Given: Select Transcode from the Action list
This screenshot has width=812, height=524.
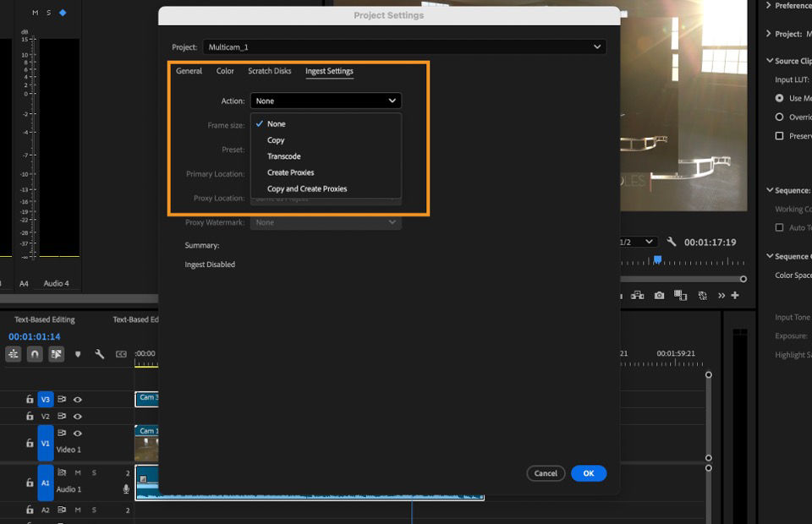Looking at the screenshot, I should tap(283, 156).
